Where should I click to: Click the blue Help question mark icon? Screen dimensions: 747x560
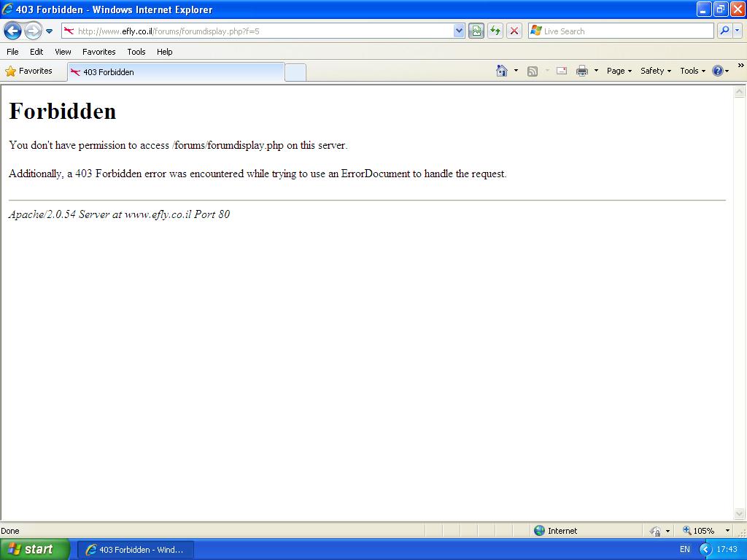pos(718,71)
